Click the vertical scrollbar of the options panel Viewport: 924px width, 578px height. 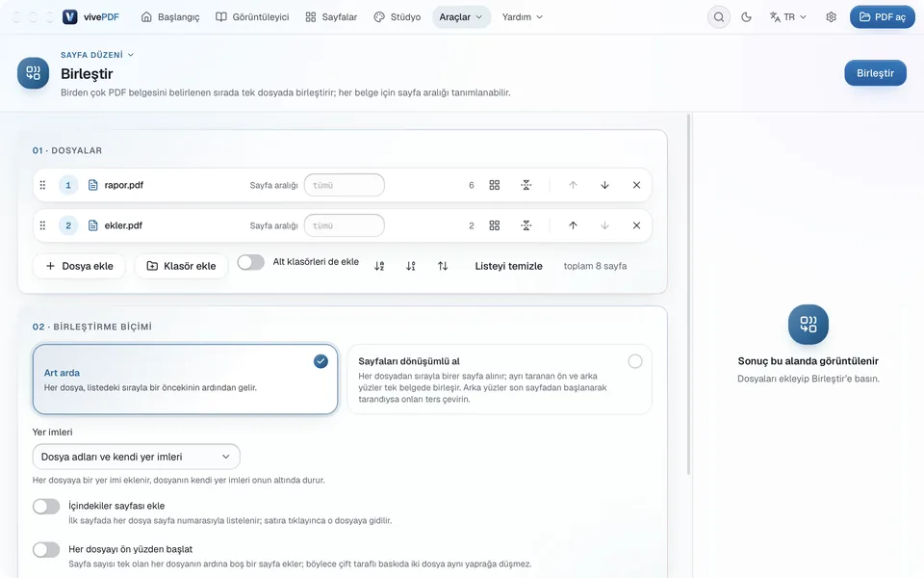(688, 295)
